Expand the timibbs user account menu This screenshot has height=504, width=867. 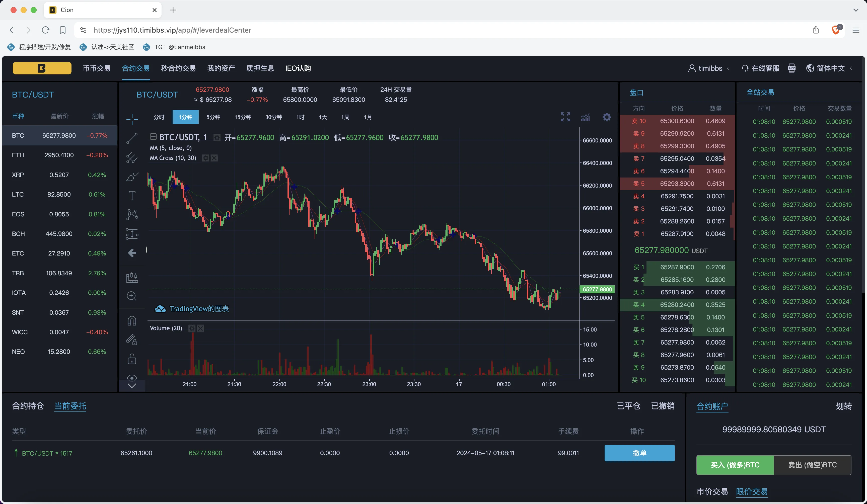click(709, 68)
